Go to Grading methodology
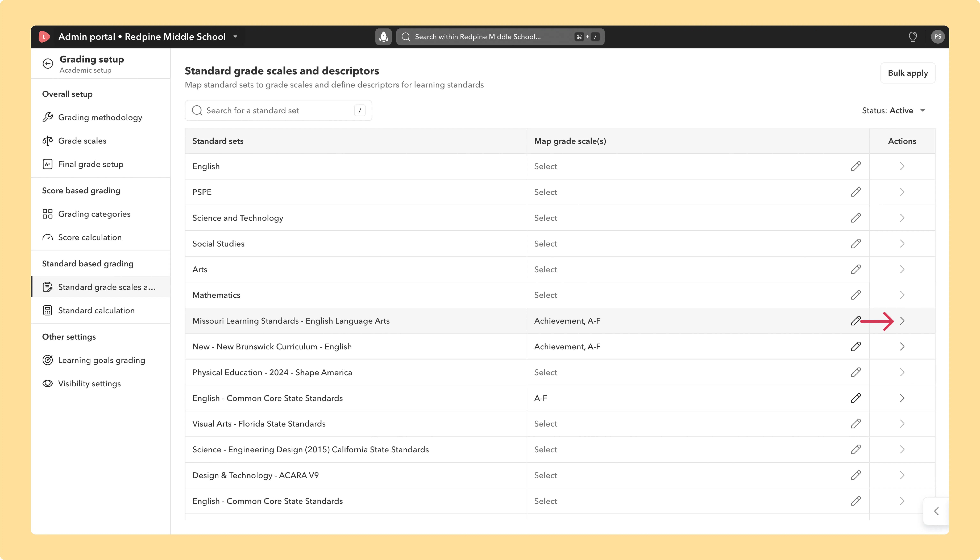Screen dimensions: 980x560 100,117
